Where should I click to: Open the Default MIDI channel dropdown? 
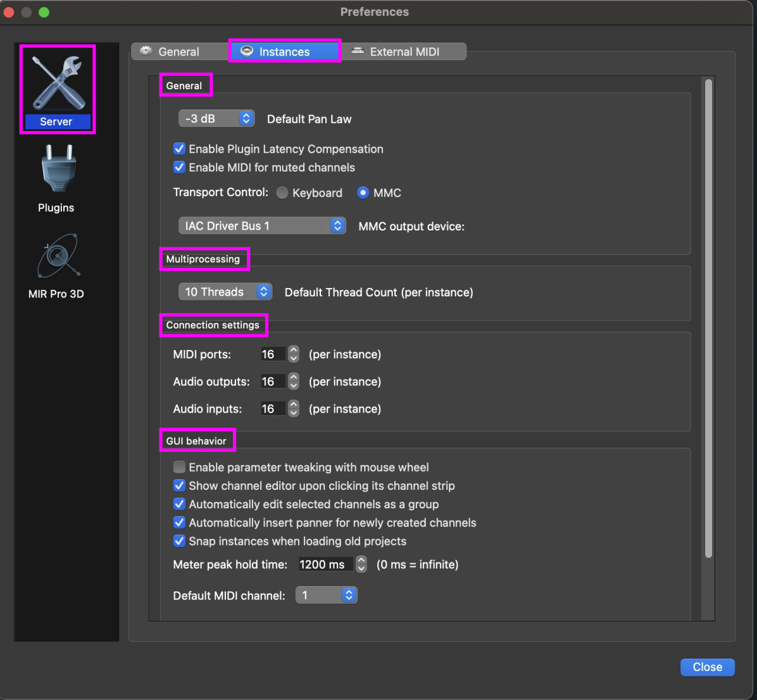[x=327, y=596]
